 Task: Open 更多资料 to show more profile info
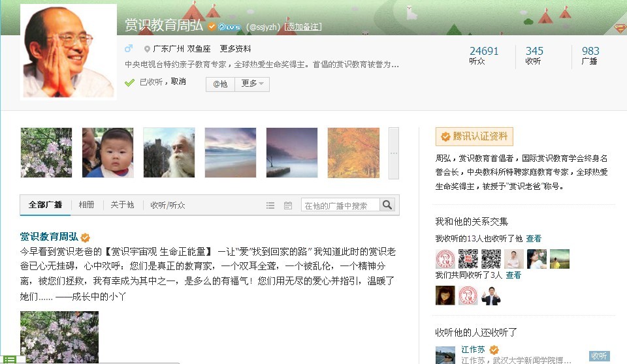(236, 49)
